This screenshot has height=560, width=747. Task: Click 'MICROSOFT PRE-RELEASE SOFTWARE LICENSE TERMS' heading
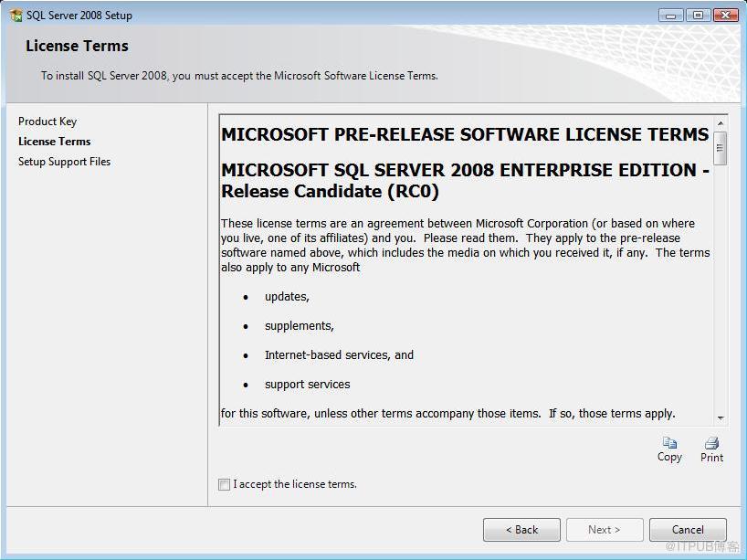465,134
